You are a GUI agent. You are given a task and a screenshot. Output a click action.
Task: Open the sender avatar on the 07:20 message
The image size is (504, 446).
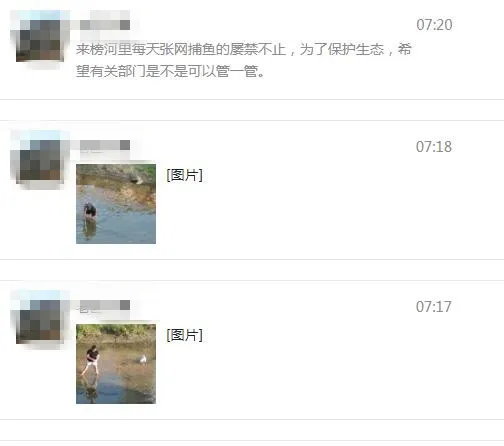click(x=40, y=41)
